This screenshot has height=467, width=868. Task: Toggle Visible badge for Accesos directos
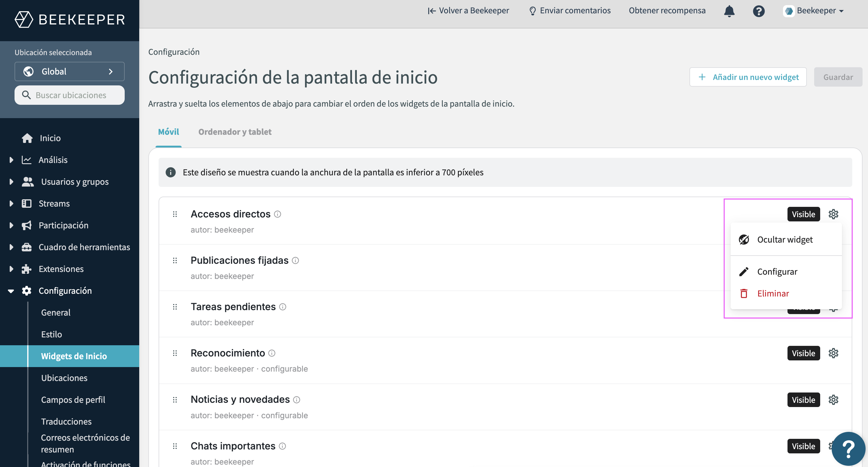point(803,214)
